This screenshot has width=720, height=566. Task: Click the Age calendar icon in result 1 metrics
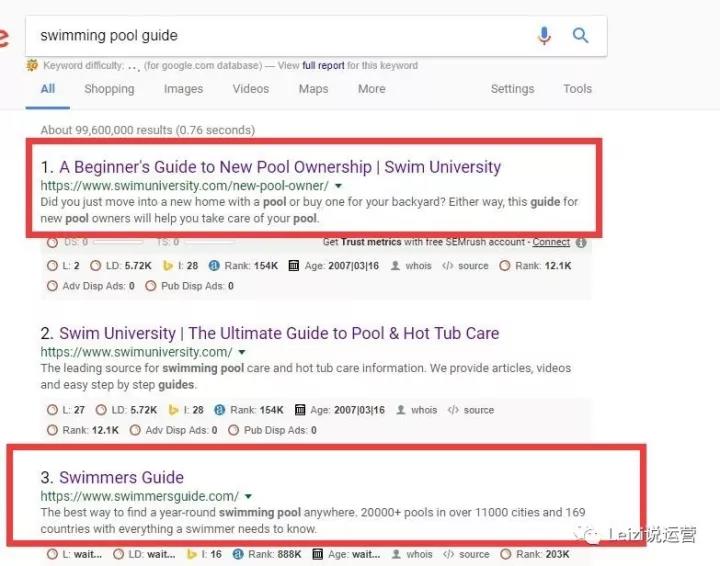tap(294, 266)
